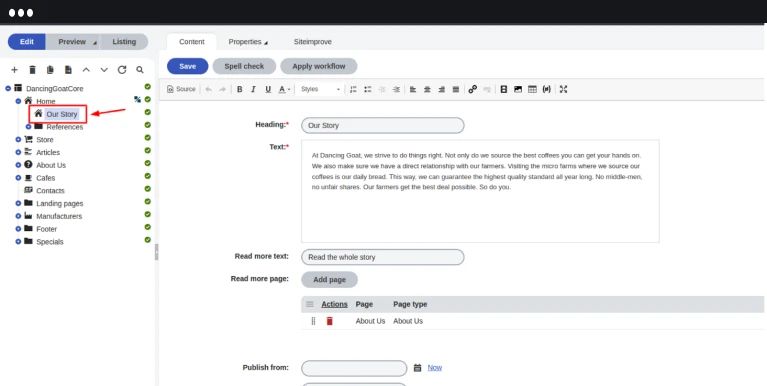This screenshot has width=767, height=386.
Task: Click the Insert link chain icon
Action: (472, 89)
